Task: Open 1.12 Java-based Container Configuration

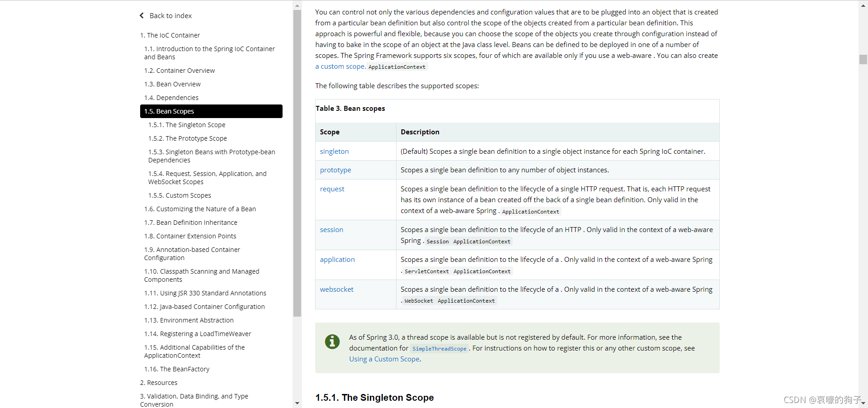Action: (204, 307)
